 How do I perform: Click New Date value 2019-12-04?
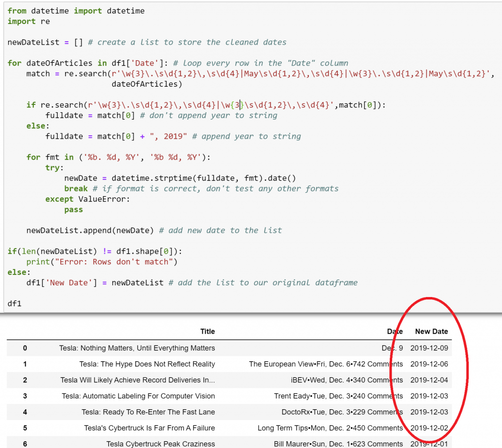pyautogui.click(x=429, y=380)
